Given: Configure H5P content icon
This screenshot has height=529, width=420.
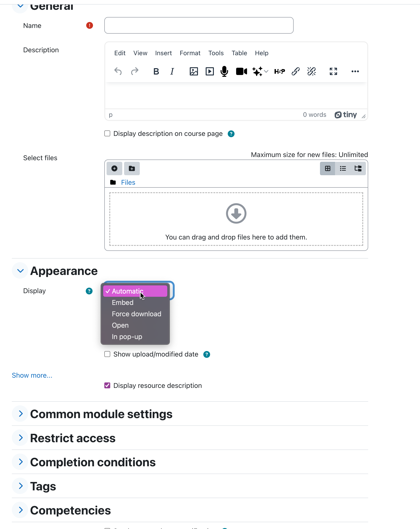Looking at the screenshot, I should 280,71.
